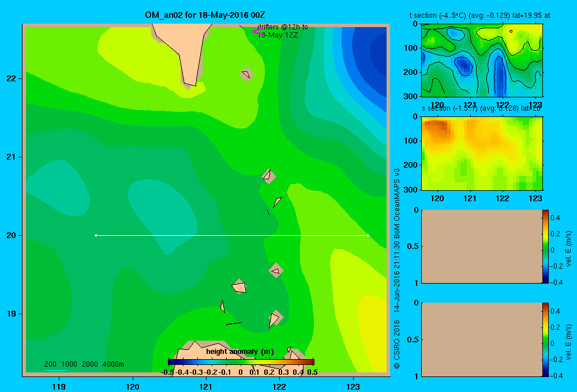Click the lower vel. E color bar
Image resolution: width=577 pixels, height=392 pixels.
point(545,340)
